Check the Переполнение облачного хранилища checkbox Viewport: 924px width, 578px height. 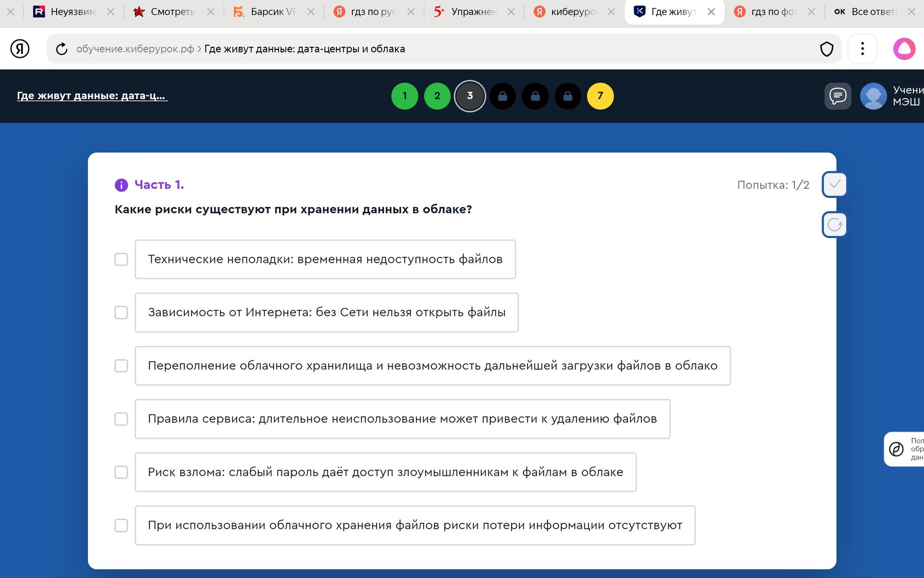point(121,366)
